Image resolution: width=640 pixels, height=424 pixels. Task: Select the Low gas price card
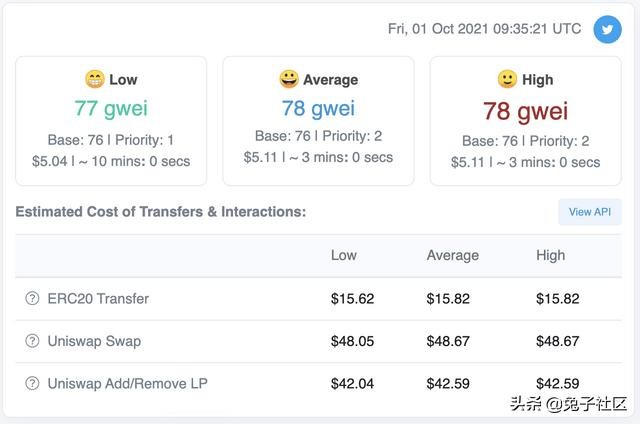coord(111,120)
